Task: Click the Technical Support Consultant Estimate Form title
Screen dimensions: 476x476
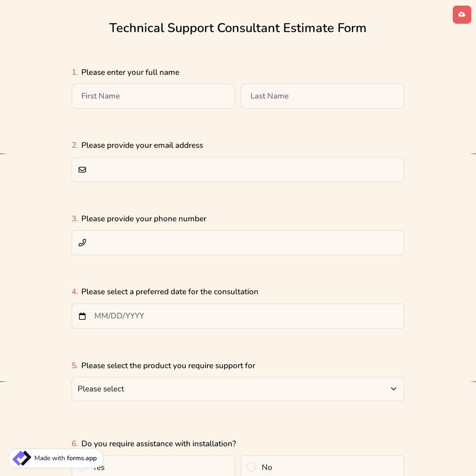Action: (238, 28)
